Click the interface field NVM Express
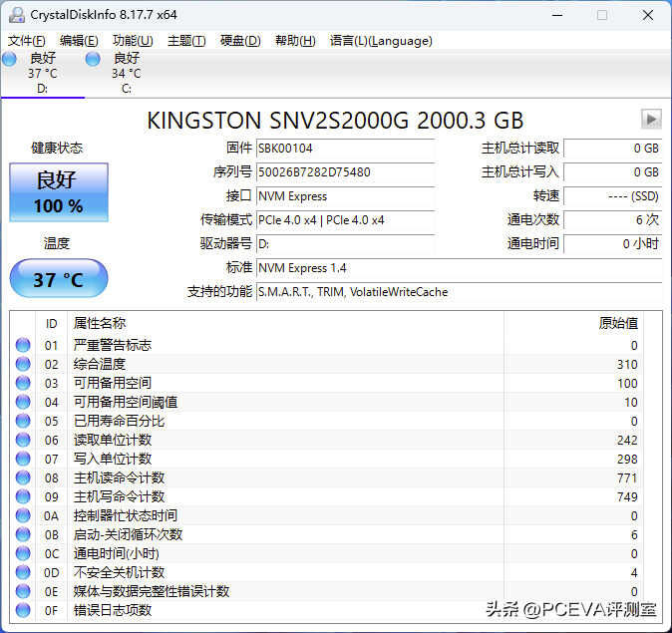The image size is (672, 633). coord(345,196)
